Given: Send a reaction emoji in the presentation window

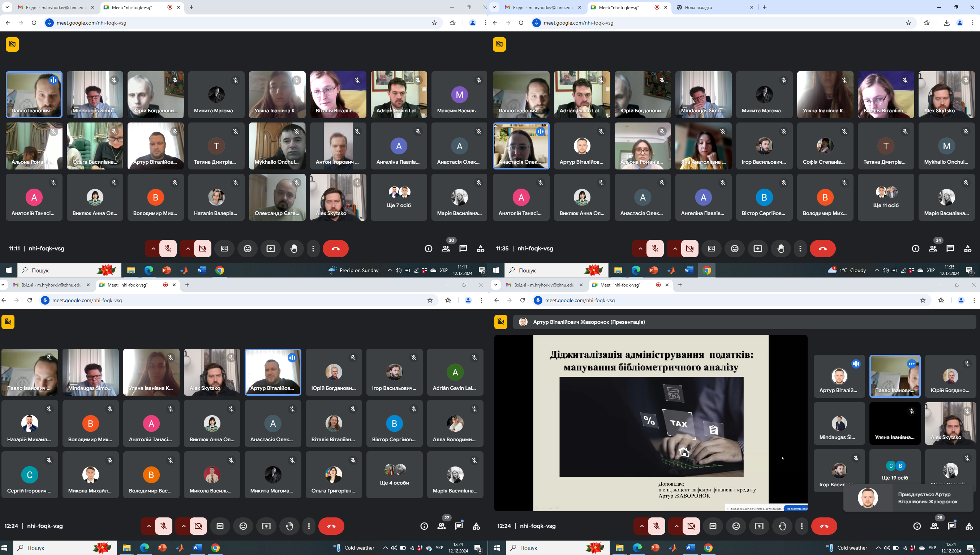Looking at the screenshot, I should click(736, 526).
